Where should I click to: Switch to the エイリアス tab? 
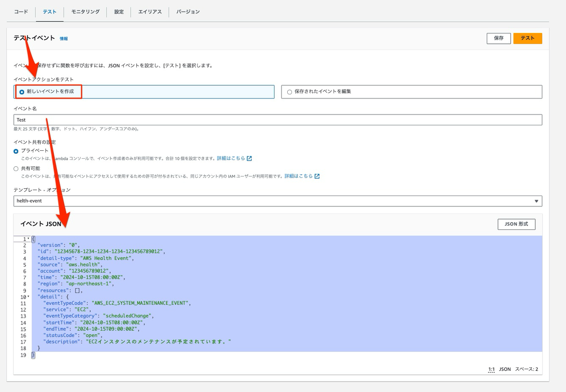click(150, 12)
